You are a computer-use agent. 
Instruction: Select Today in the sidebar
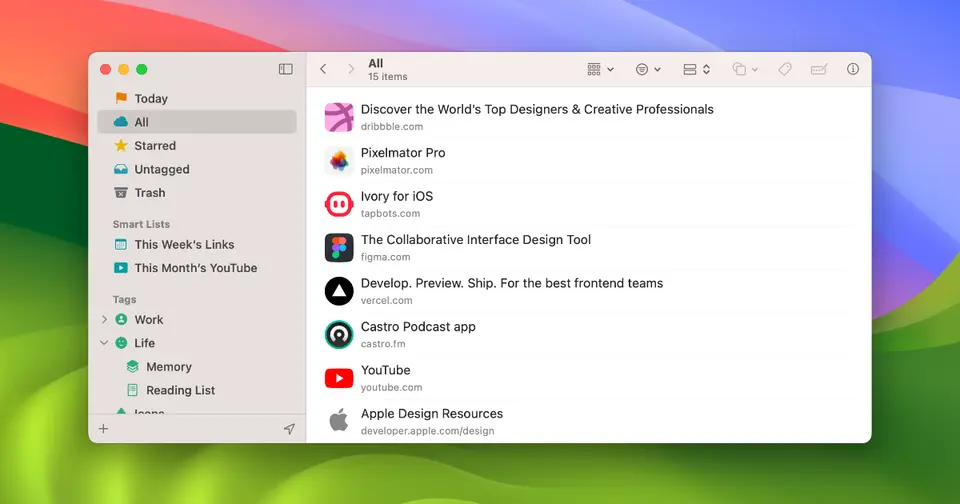tap(197, 99)
